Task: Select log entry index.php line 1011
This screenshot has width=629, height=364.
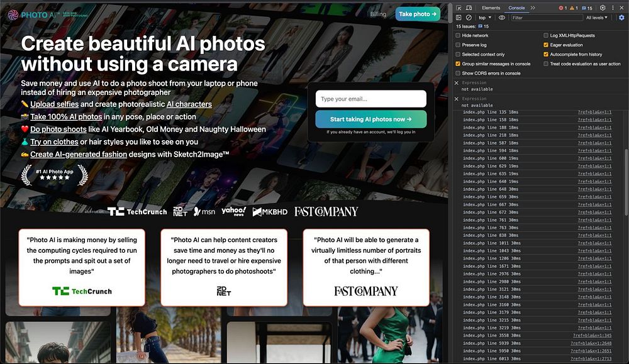Action: click(492, 243)
